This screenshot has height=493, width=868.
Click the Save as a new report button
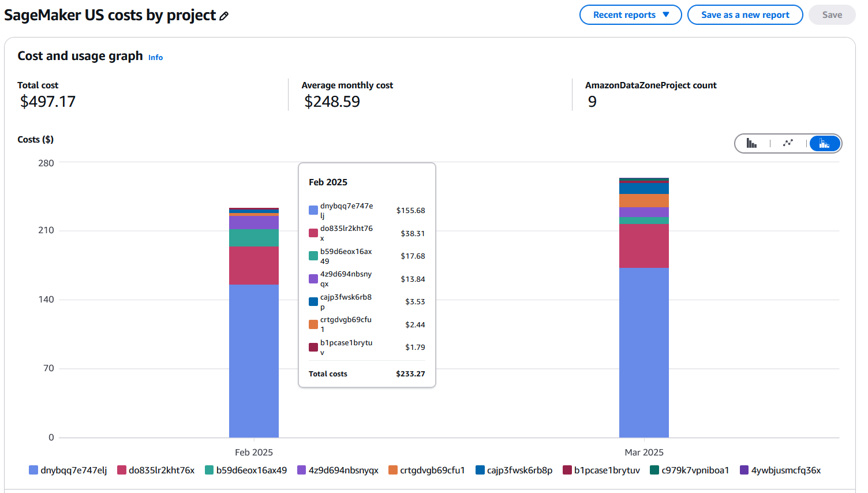[745, 15]
